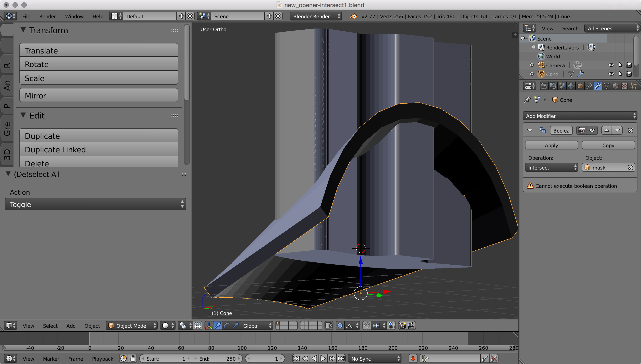Open the Intersect operation dropdown

(552, 168)
